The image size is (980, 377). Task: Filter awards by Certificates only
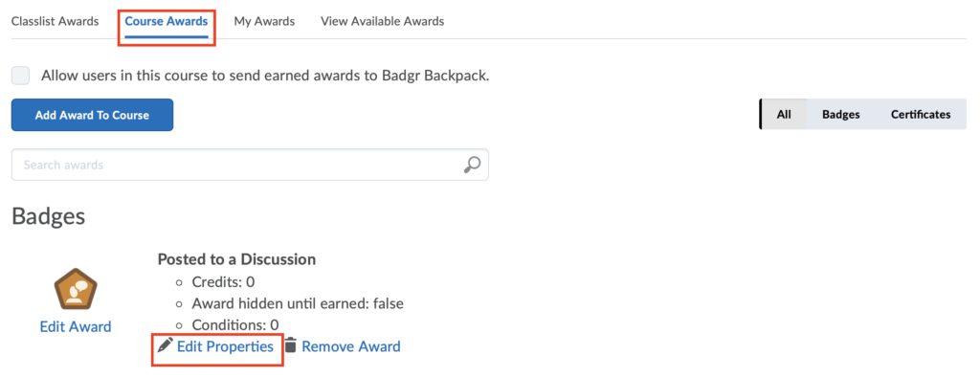tap(921, 115)
